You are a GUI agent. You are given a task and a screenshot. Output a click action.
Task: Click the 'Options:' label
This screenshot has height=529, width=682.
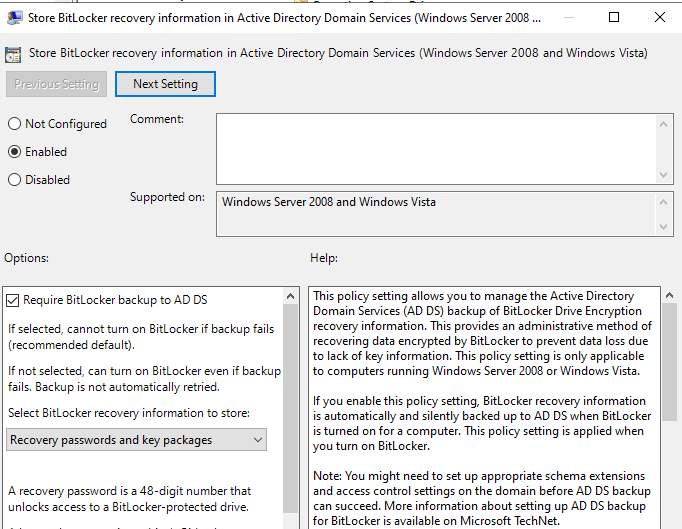(27, 258)
